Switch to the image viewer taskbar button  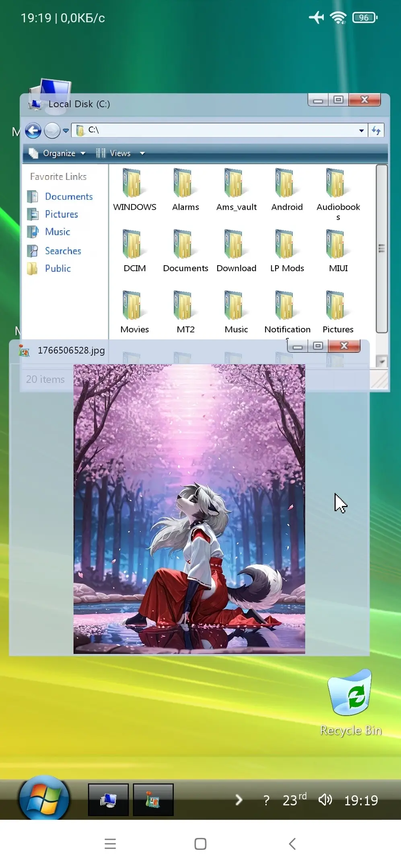coord(153,800)
